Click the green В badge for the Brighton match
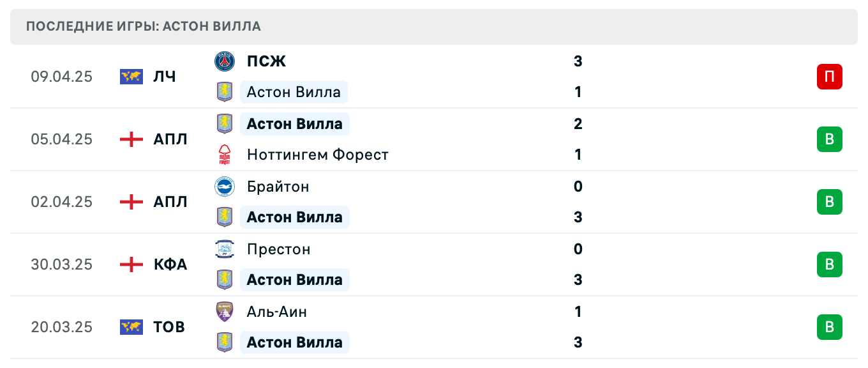868x368 pixels. [x=829, y=202]
